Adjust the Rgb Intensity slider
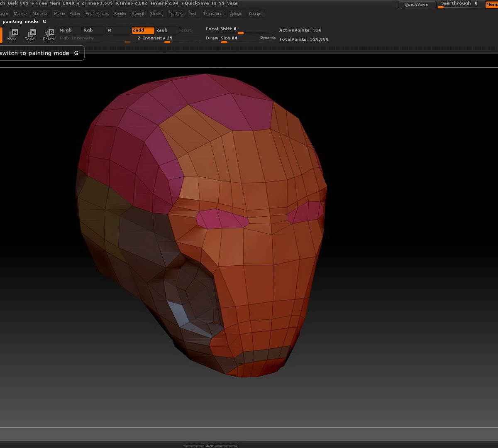 [x=95, y=39]
